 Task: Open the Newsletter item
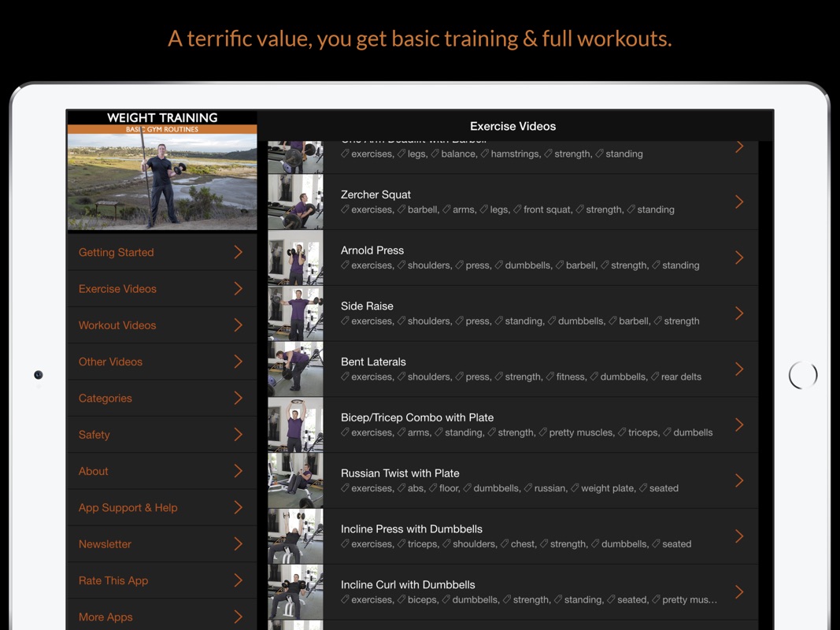pyautogui.click(x=162, y=543)
